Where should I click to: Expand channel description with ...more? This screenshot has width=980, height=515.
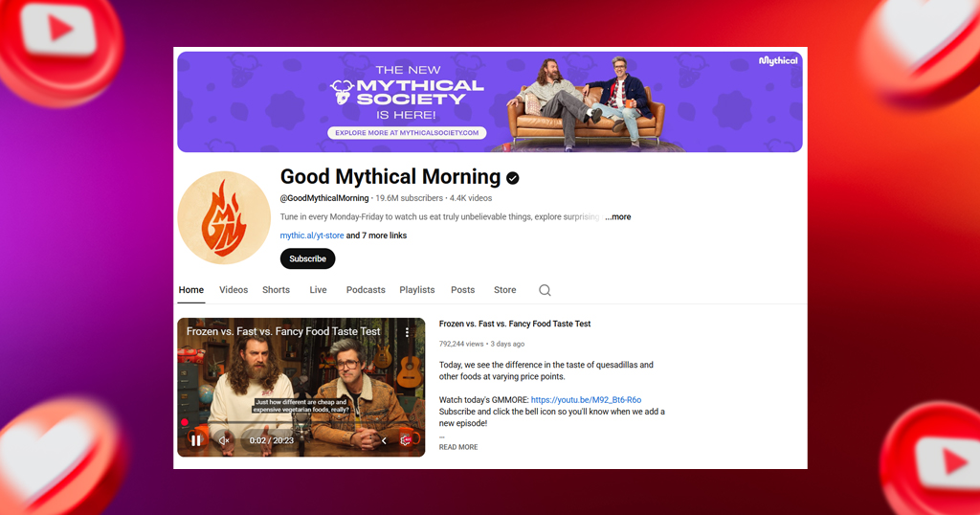pos(618,217)
